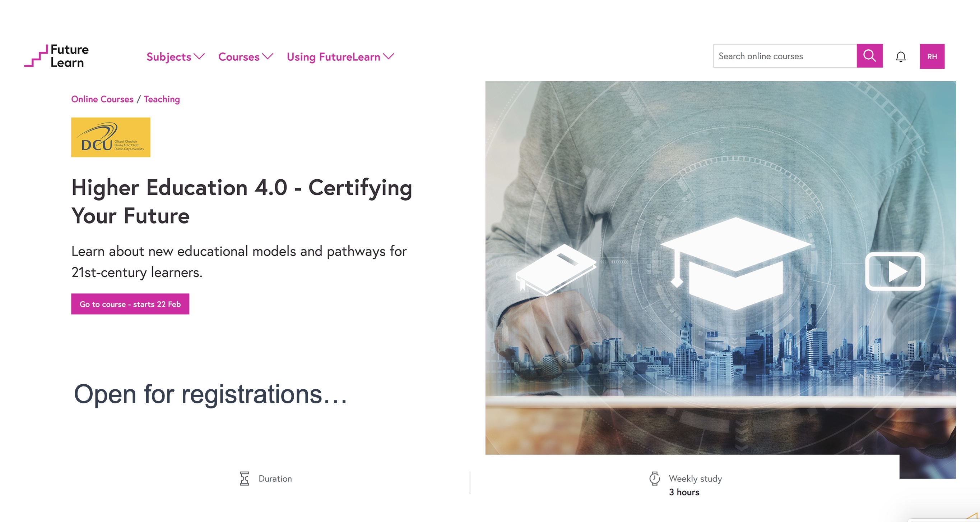Screen dimensions: 980x522
Task: Click the Subjects chevron arrow
Action: [199, 56]
